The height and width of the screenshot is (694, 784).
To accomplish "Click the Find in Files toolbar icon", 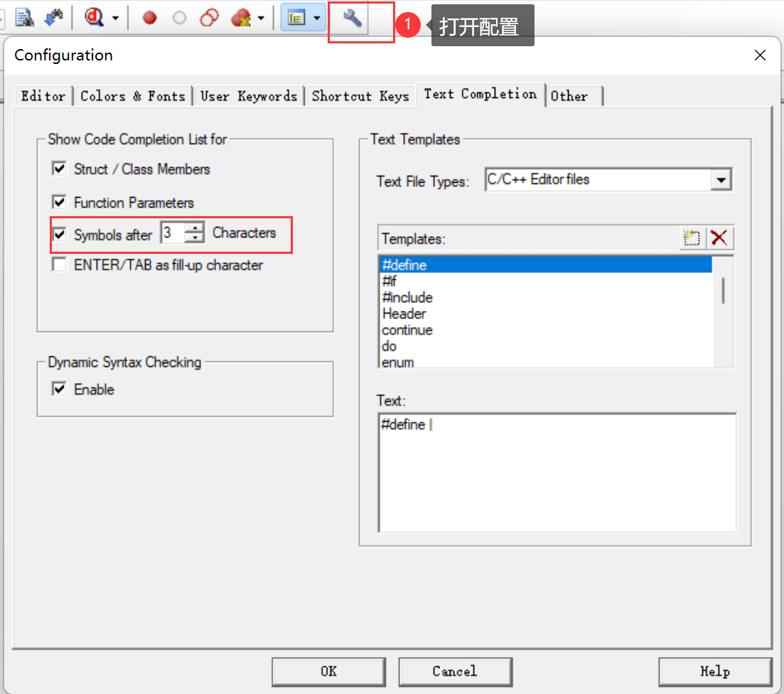I will [24, 18].
